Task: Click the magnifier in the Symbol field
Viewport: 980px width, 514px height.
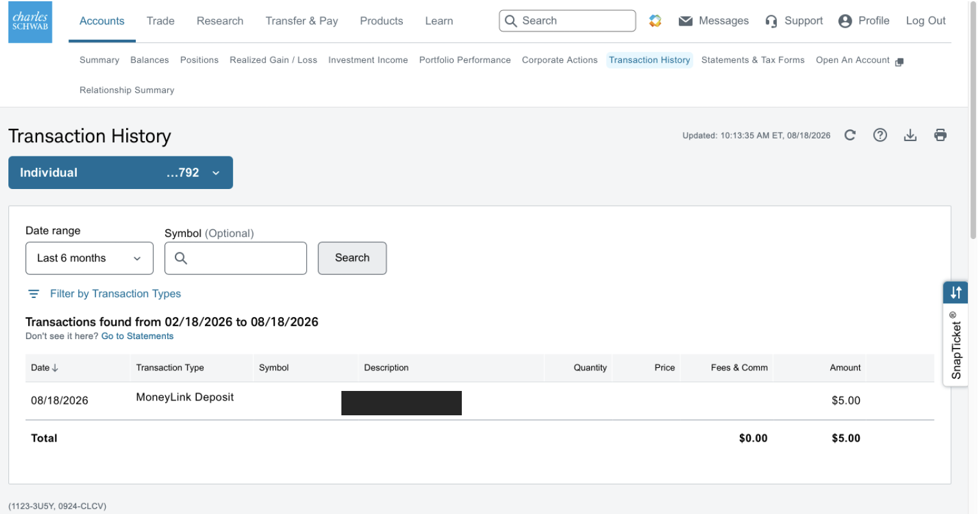Action: click(181, 258)
